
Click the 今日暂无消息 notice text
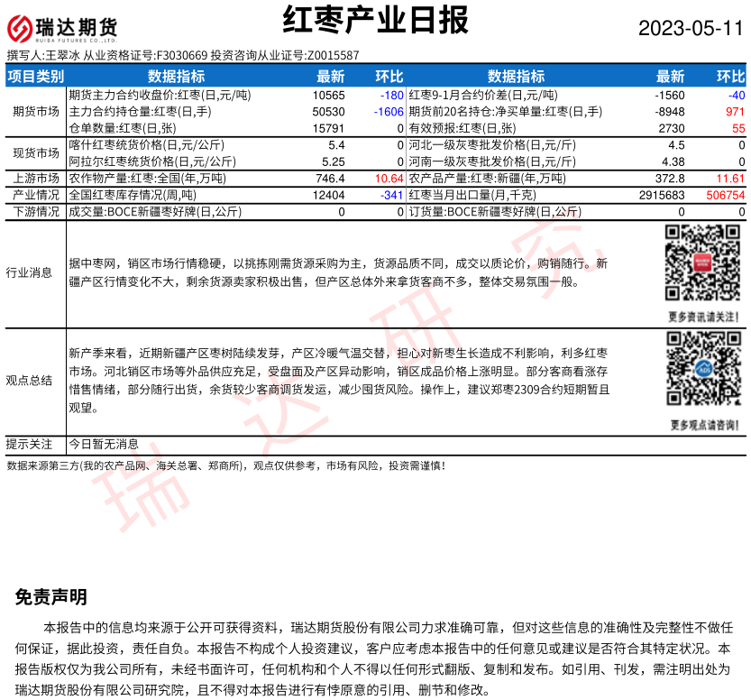coord(104,444)
